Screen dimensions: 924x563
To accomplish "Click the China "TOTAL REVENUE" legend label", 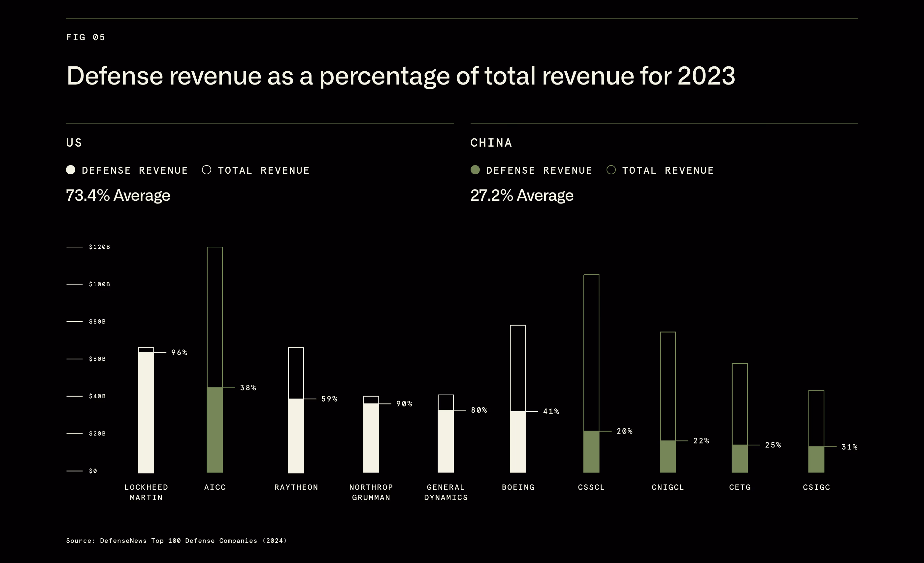I will [x=668, y=170].
